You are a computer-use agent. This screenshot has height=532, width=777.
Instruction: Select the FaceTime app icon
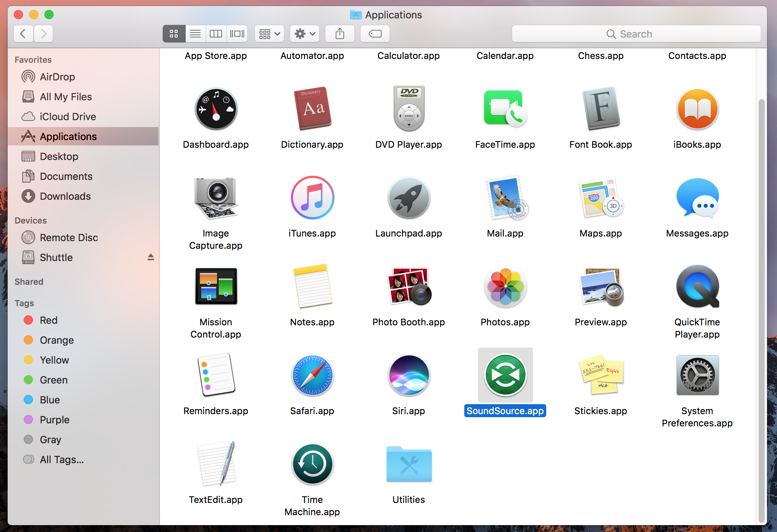[x=505, y=109]
